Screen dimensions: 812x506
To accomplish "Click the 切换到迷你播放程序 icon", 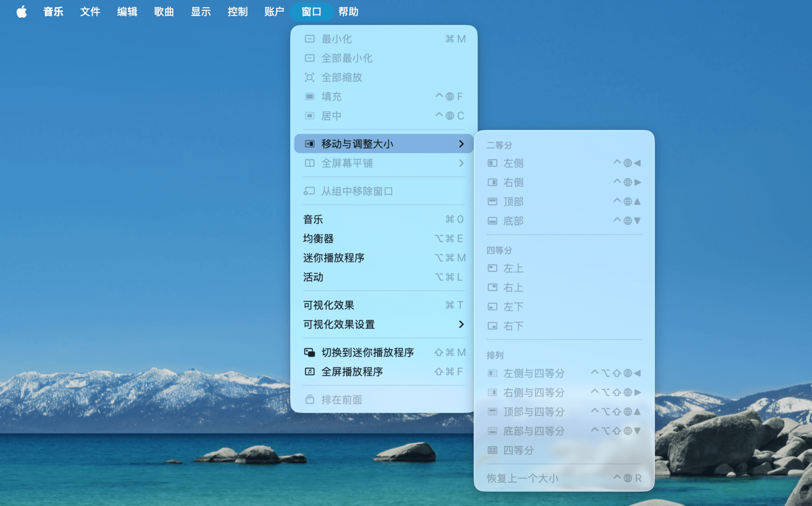I will pyautogui.click(x=309, y=352).
